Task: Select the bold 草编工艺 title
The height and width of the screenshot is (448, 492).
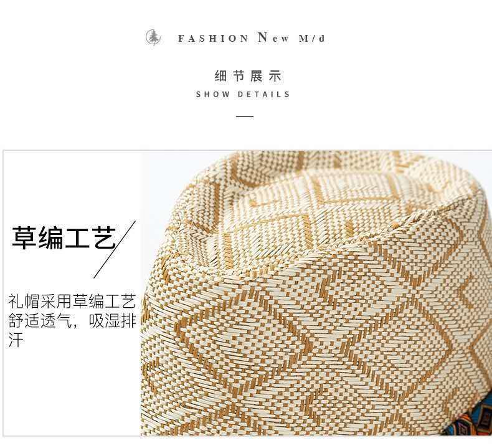Action: 64,237
